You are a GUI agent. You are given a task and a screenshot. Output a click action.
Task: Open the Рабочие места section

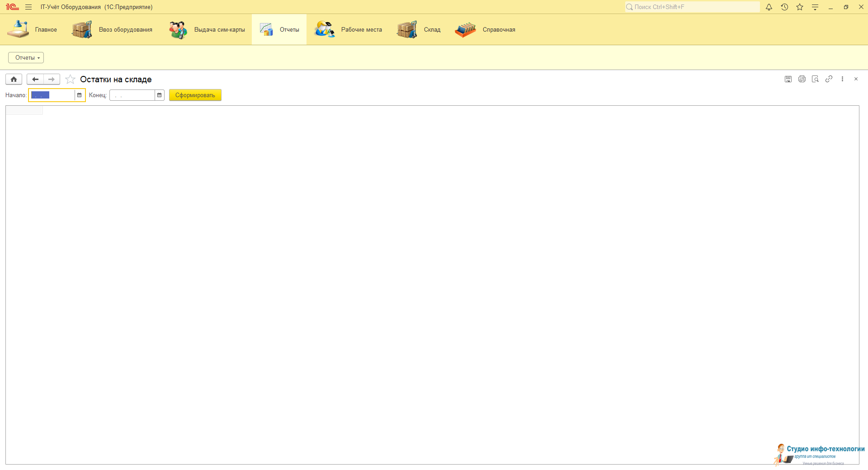349,30
